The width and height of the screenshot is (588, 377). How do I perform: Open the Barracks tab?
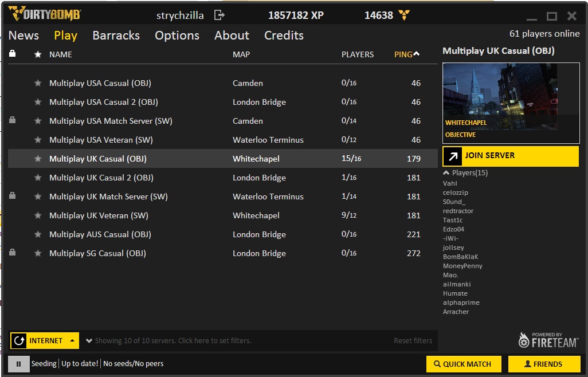coord(116,36)
